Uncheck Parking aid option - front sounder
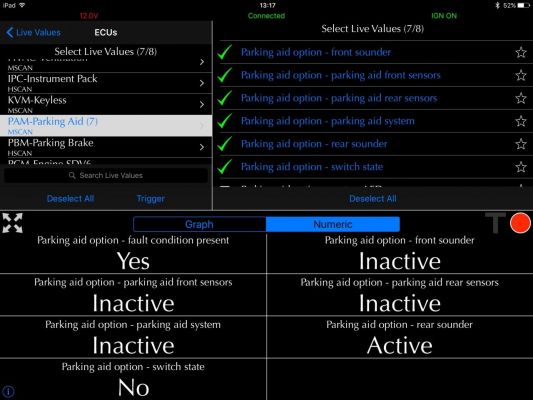This screenshot has height=400, width=533. [225, 52]
